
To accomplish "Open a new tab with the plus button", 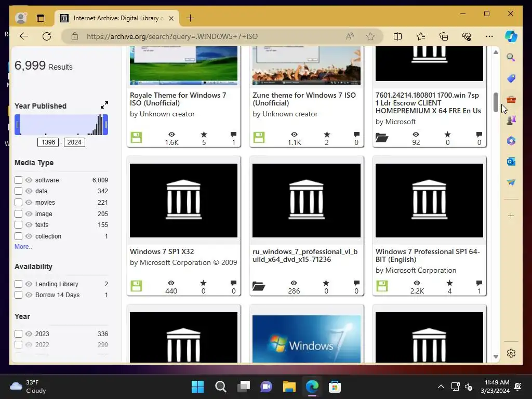I will pos(190,18).
